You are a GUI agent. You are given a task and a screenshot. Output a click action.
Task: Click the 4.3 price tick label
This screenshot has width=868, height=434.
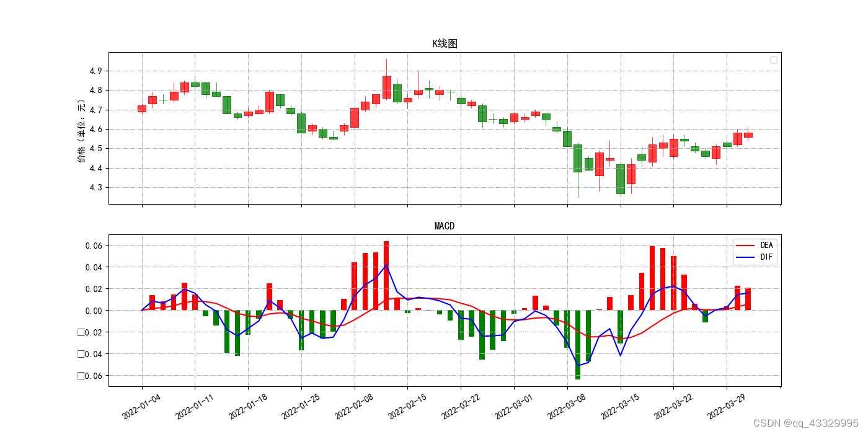(x=97, y=188)
